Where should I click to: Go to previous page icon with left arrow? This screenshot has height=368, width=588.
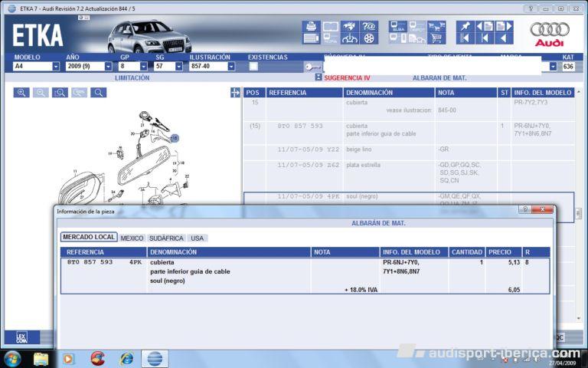[x=485, y=26]
